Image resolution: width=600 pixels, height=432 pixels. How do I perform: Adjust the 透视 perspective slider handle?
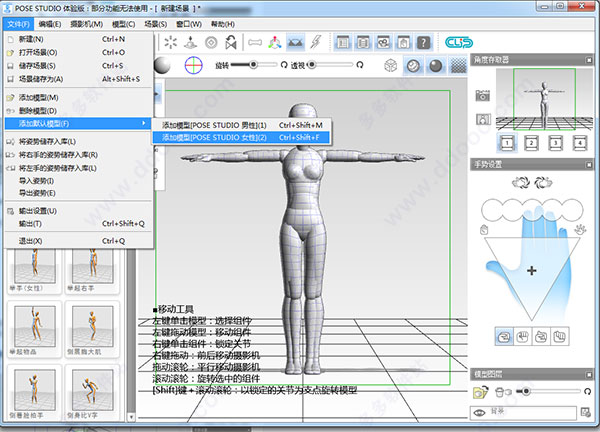tap(312, 65)
